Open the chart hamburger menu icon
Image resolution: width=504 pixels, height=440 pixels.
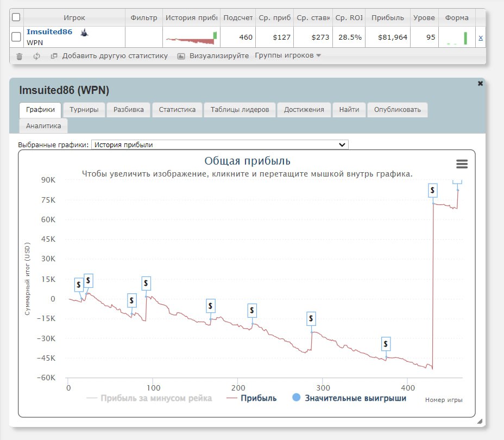pyautogui.click(x=462, y=164)
